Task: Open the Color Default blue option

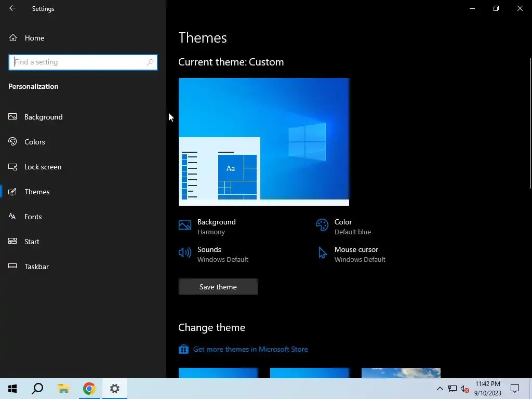Action: [343, 227]
